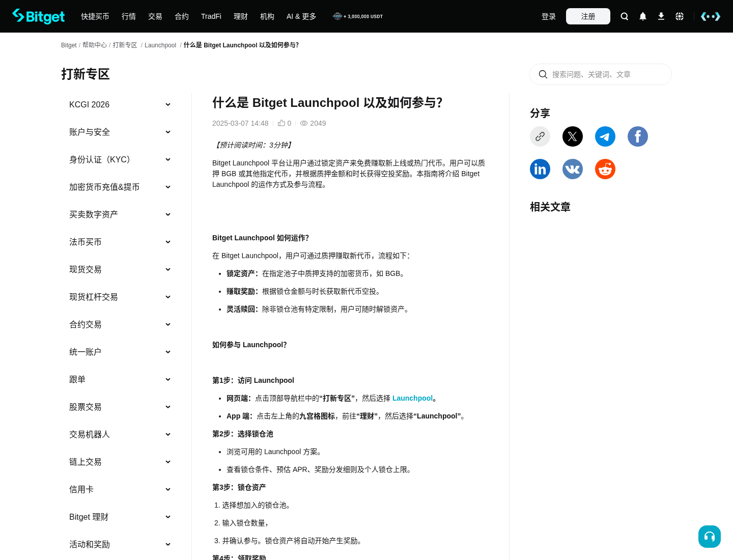Expand the 身份认证（KYC）section
The image size is (733, 560).
(x=120, y=159)
